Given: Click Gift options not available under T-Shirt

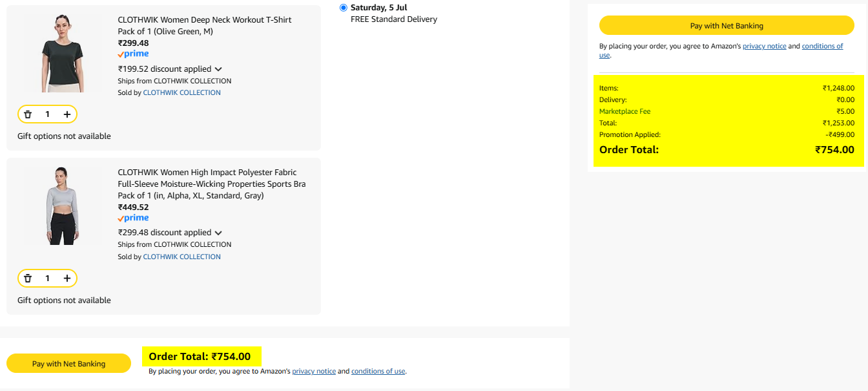Looking at the screenshot, I should pos(64,136).
